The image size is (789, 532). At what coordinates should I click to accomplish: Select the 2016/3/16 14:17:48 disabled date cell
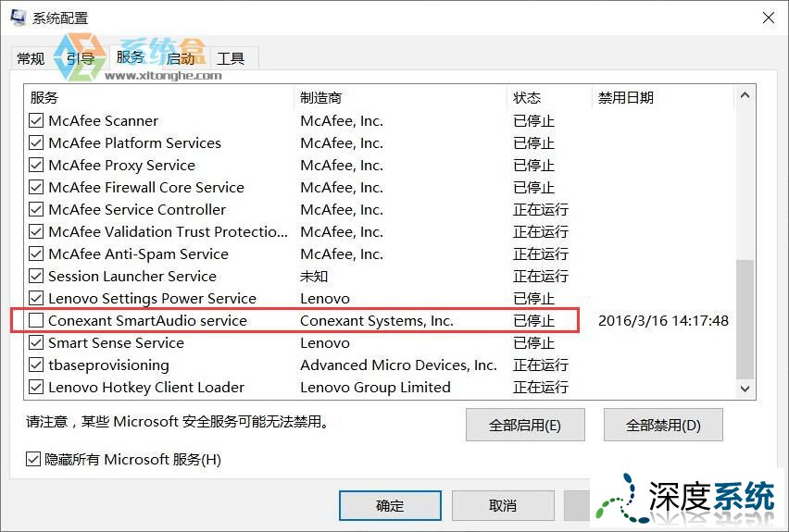coord(663,321)
